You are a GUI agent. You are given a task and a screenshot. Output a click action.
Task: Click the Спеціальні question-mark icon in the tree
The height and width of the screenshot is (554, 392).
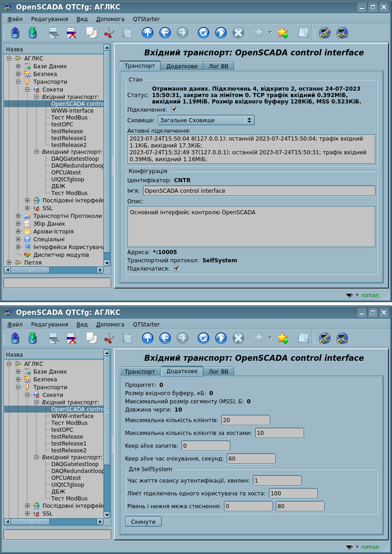[x=27, y=239]
